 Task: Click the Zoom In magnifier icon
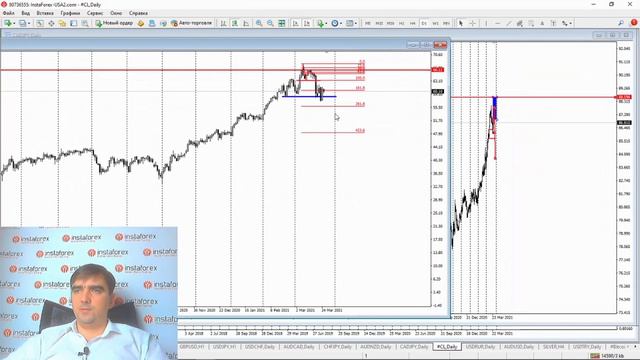pyautogui.click(x=259, y=23)
